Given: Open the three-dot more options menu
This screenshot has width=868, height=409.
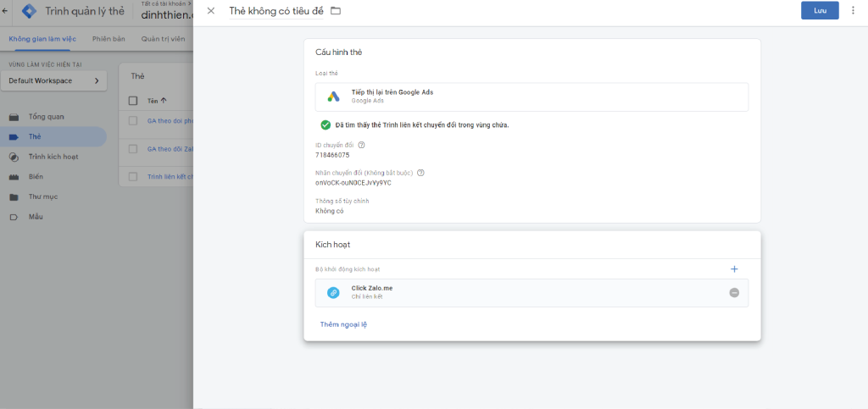Looking at the screenshot, I should coord(853,10).
